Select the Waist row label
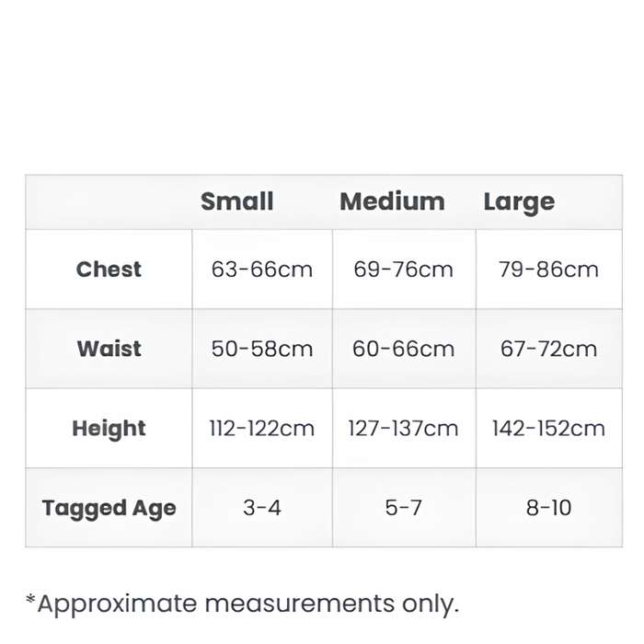Viewport: 644px width, 644px height. coord(109,349)
